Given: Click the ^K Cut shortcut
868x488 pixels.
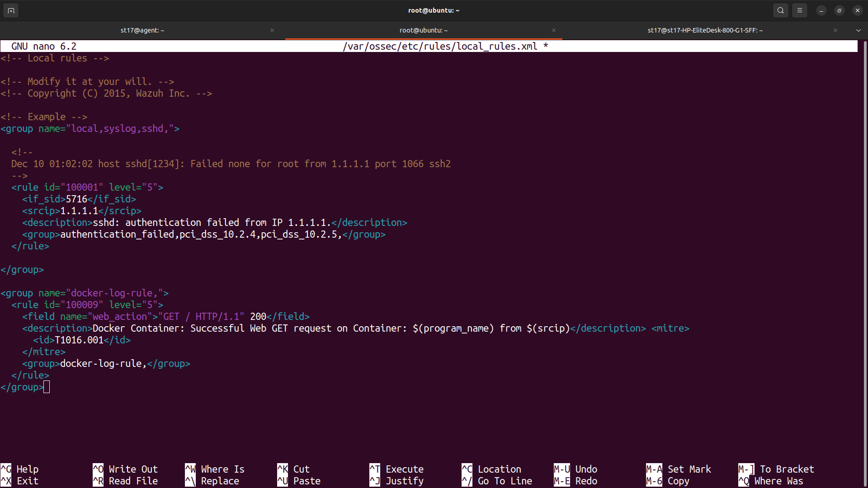Looking at the screenshot, I should [293, 469].
